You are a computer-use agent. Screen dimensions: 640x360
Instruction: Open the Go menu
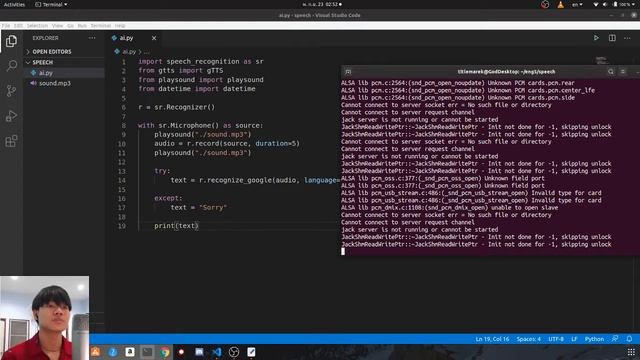pyautogui.click(x=70, y=25)
